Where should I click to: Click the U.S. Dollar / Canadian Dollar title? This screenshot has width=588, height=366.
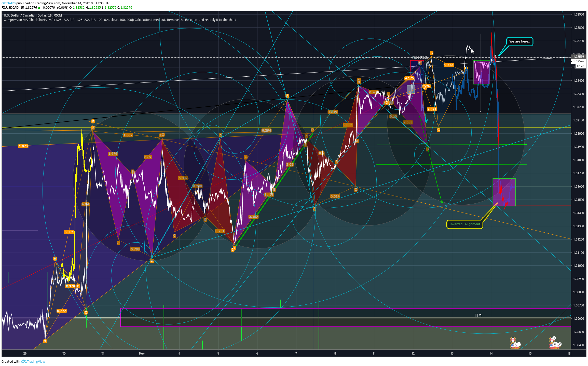pos(33,15)
